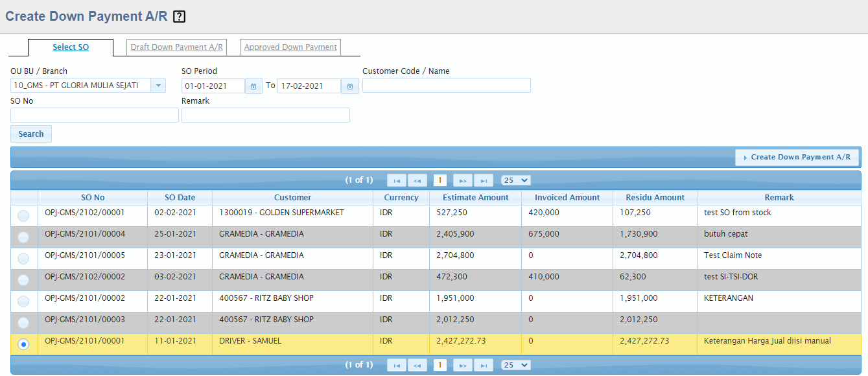Click remark text 'butuh cepat'

[x=726, y=234]
